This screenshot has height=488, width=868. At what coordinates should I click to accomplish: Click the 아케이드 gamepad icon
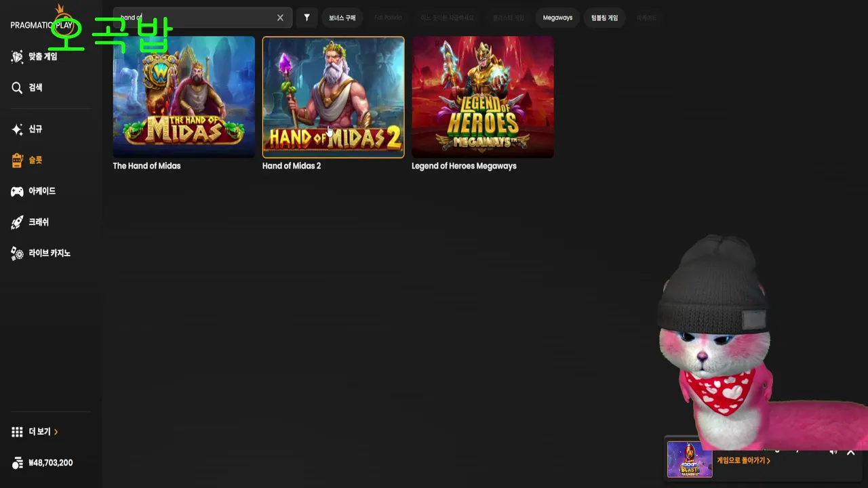point(17,191)
